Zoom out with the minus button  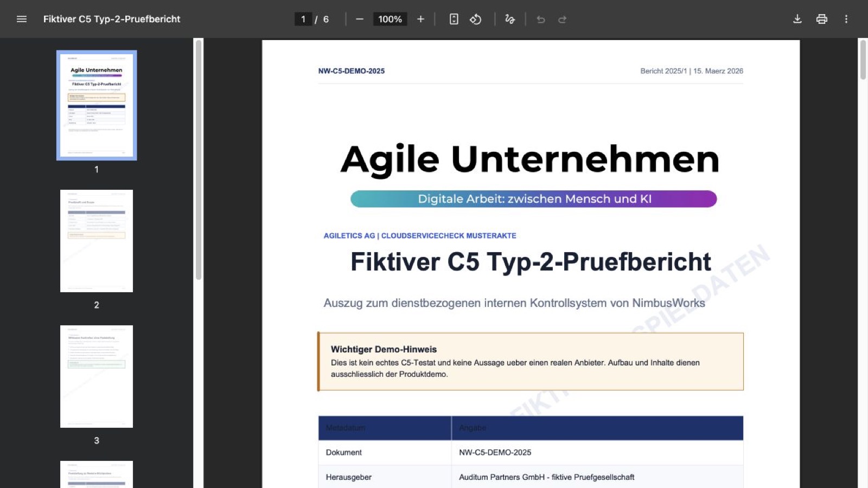[x=360, y=19]
